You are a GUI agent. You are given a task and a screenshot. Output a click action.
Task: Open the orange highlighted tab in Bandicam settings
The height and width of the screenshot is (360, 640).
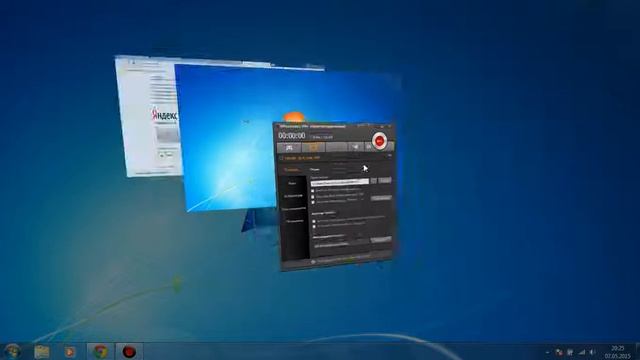point(291,169)
